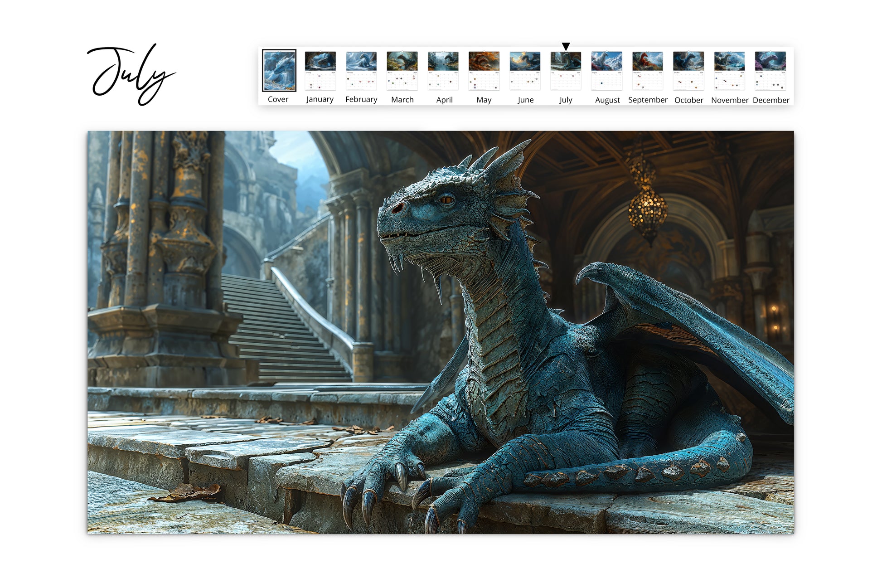
Task: Open the September calendar thumbnail
Action: 648,71
